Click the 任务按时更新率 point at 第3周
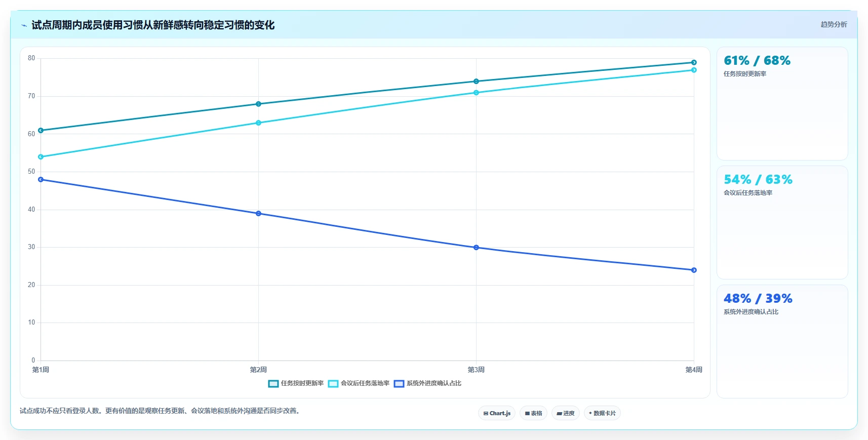The width and height of the screenshot is (868, 440). coord(476,82)
